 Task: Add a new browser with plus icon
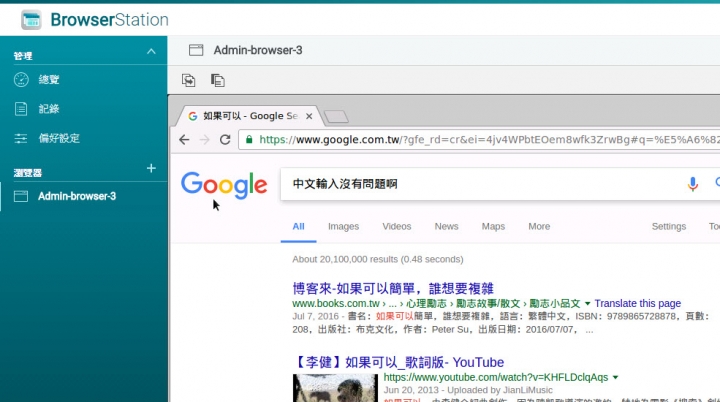(x=151, y=168)
